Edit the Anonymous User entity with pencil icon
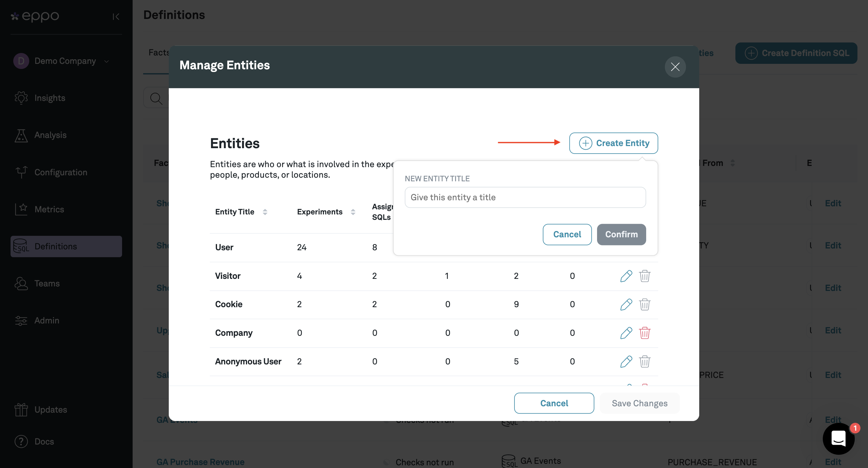The image size is (868, 468). [626, 362]
